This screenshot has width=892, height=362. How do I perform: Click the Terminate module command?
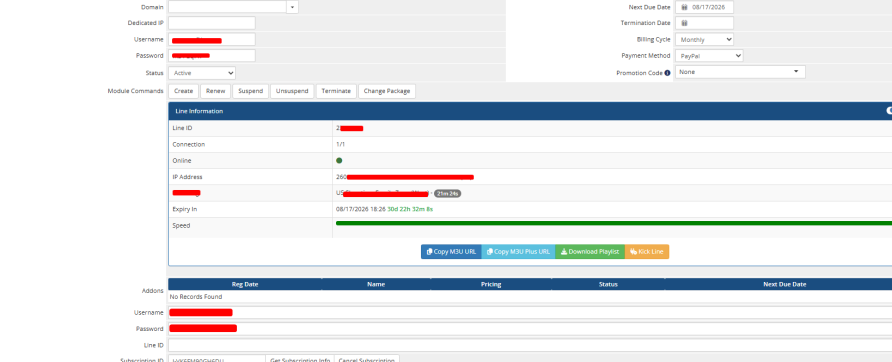coord(336,91)
